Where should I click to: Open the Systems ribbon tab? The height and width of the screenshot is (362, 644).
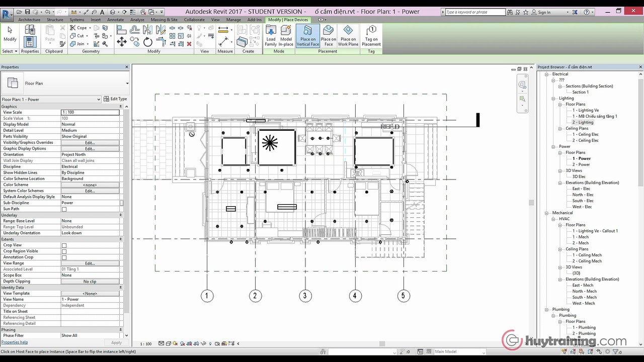pyautogui.click(x=77, y=20)
